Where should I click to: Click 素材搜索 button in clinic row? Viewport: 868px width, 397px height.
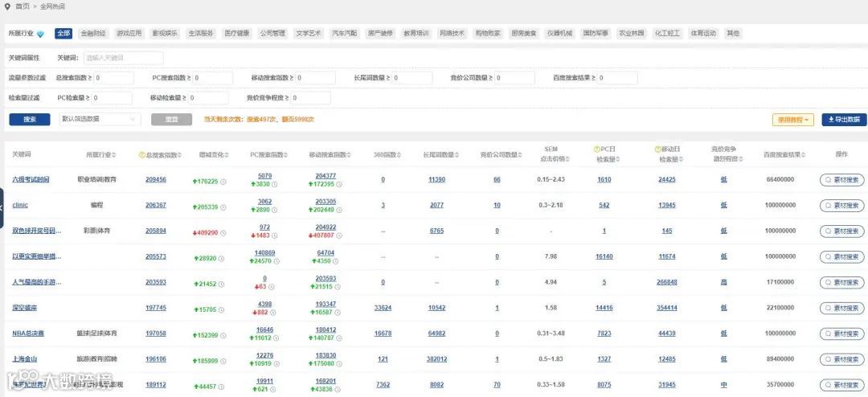[842, 206]
